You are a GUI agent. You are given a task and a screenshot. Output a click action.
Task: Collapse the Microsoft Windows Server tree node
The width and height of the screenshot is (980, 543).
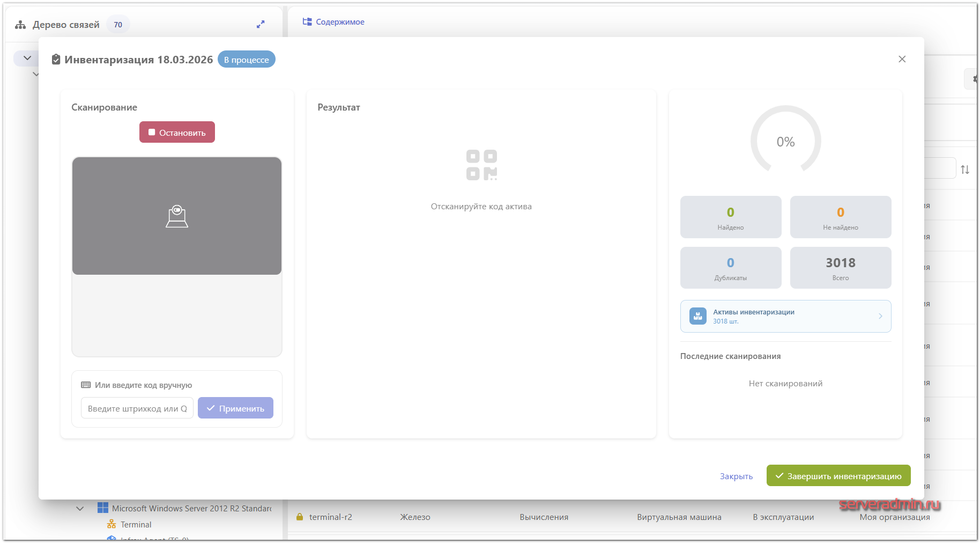pyautogui.click(x=80, y=508)
